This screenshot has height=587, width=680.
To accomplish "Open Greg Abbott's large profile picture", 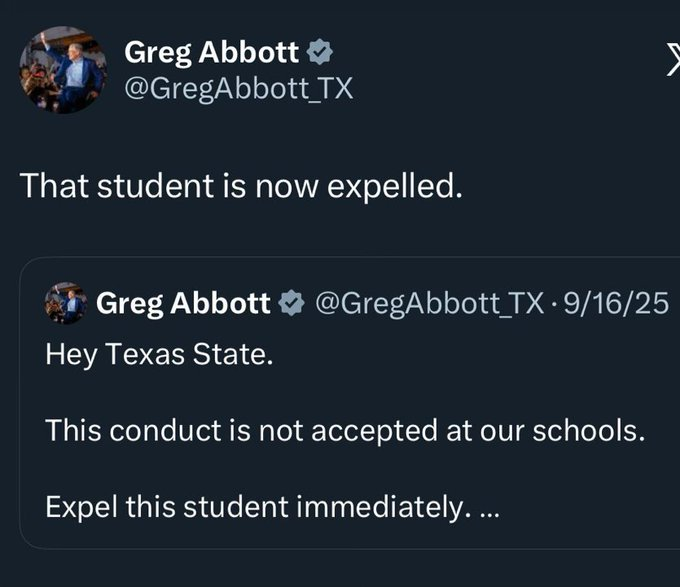I will (63, 70).
